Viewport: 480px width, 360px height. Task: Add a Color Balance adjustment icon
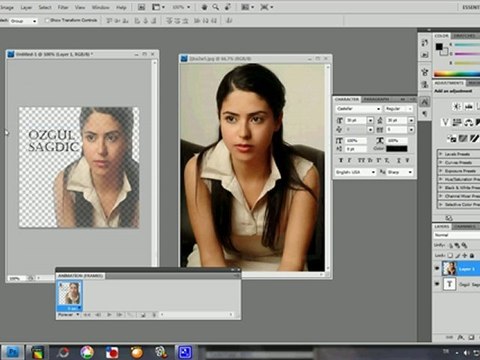468,123
